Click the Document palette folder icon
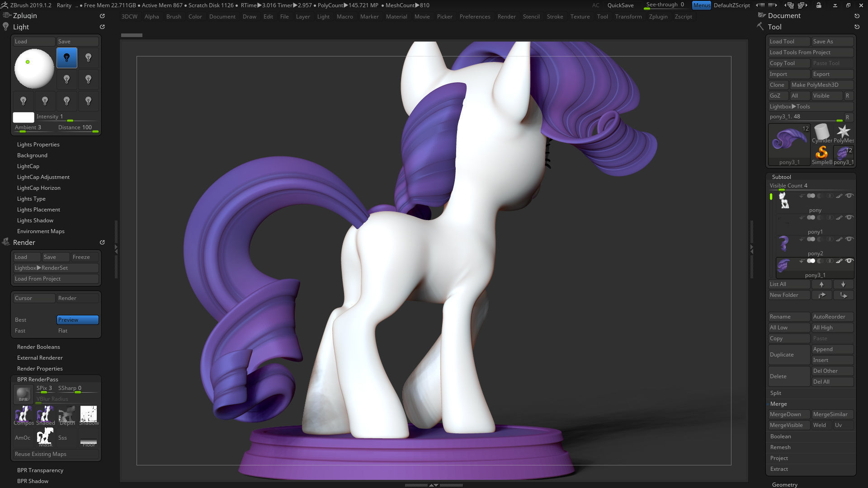This screenshot has width=868, height=488. pos(762,15)
